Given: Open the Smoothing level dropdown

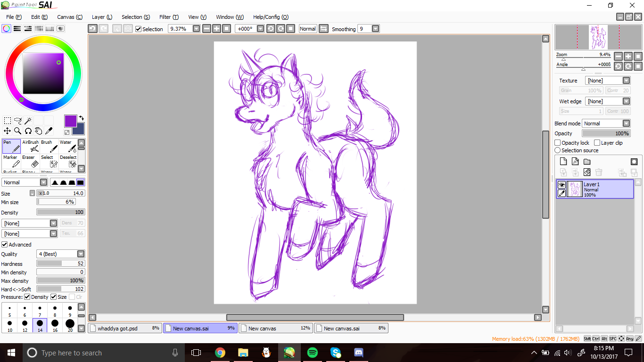Looking at the screenshot, I should click(x=375, y=29).
